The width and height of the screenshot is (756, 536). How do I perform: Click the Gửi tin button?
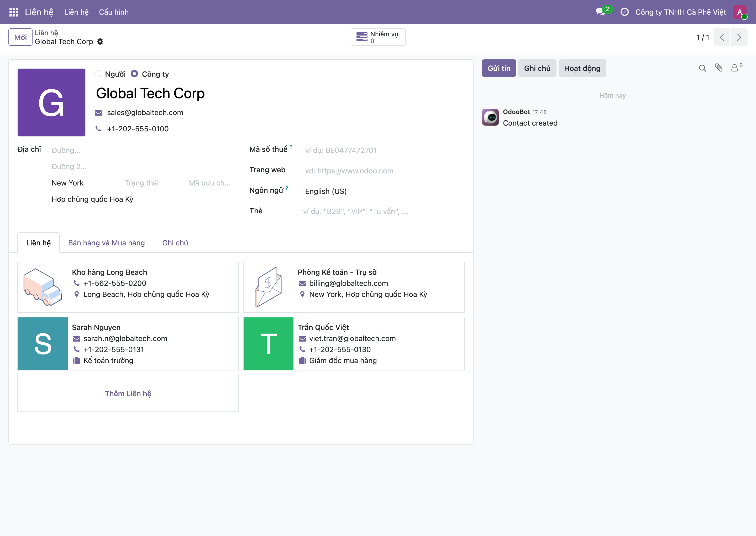coord(499,68)
